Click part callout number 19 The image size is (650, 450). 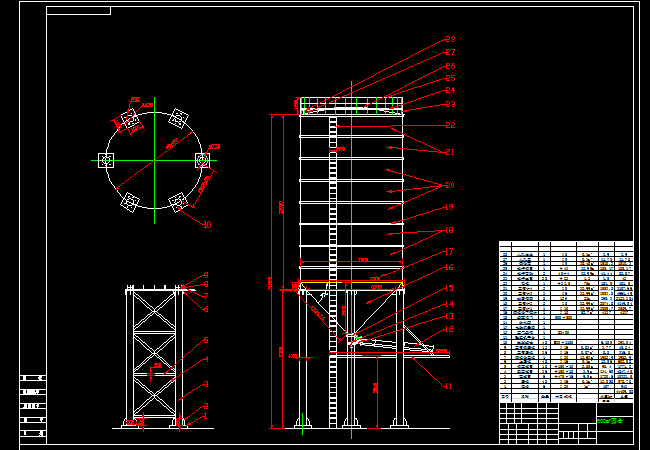click(450, 207)
